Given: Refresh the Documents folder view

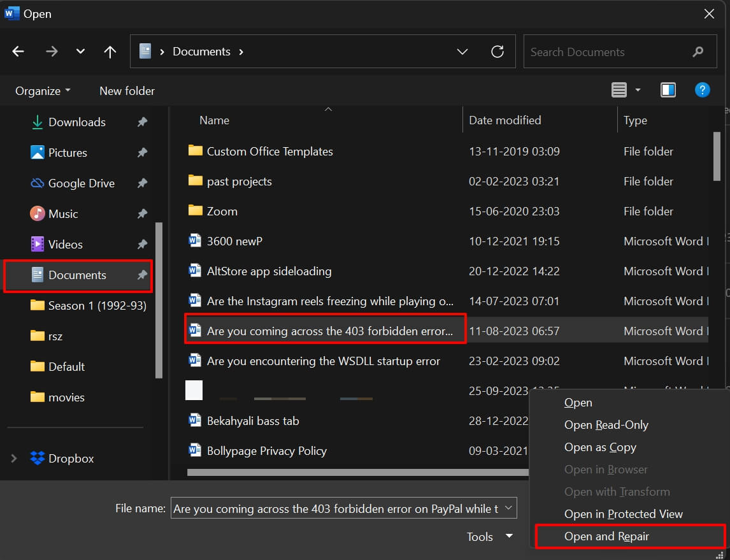Looking at the screenshot, I should pos(497,51).
